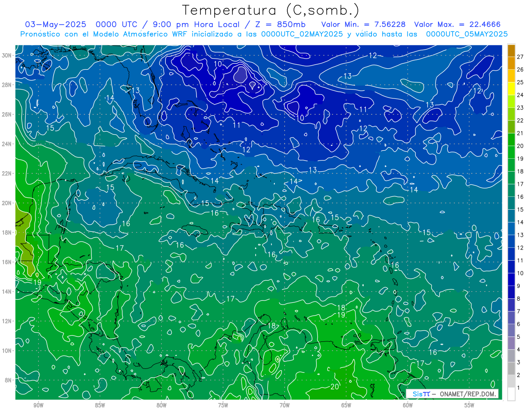Click the 80W longitude axis label
This screenshot has width=532, height=411.
pyautogui.click(x=161, y=406)
